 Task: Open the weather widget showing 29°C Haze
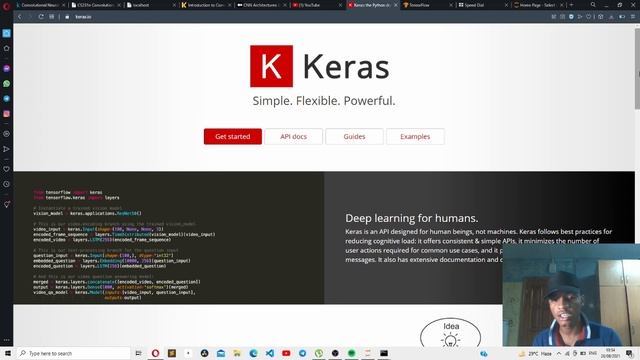536,353
